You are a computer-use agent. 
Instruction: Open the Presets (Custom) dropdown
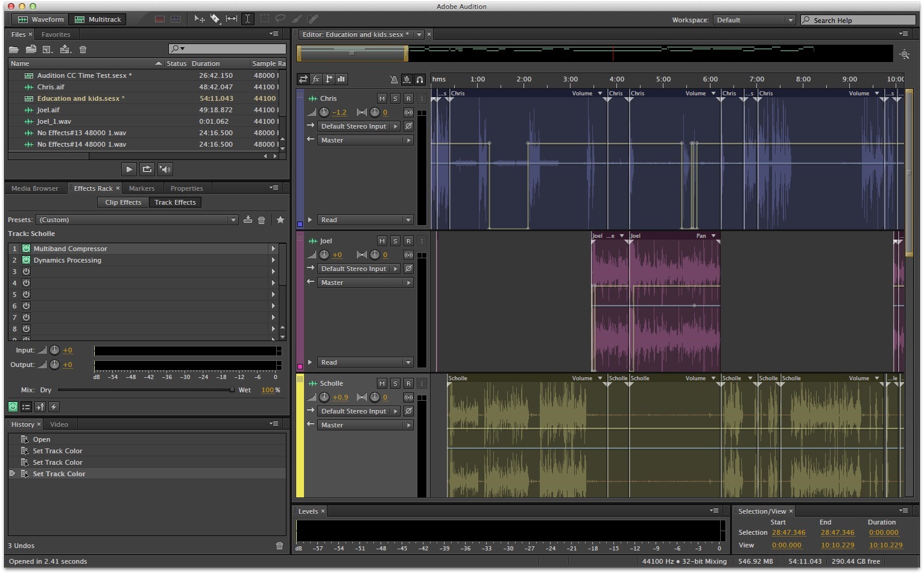pyautogui.click(x=138, y=220)
